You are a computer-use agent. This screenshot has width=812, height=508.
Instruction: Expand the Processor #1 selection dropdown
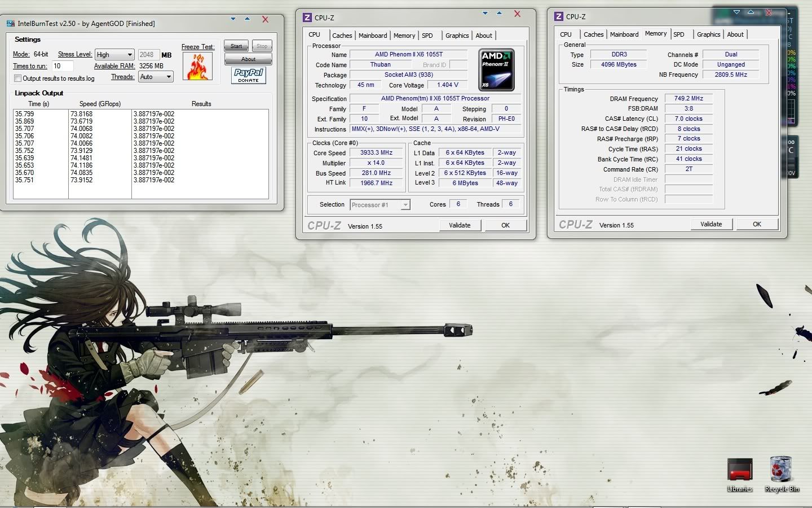[405, 205]
